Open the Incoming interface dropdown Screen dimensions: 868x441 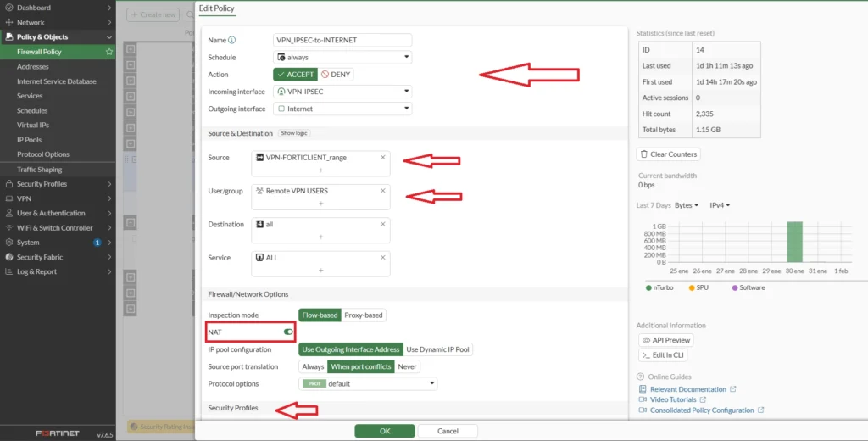tap(342, 92)
